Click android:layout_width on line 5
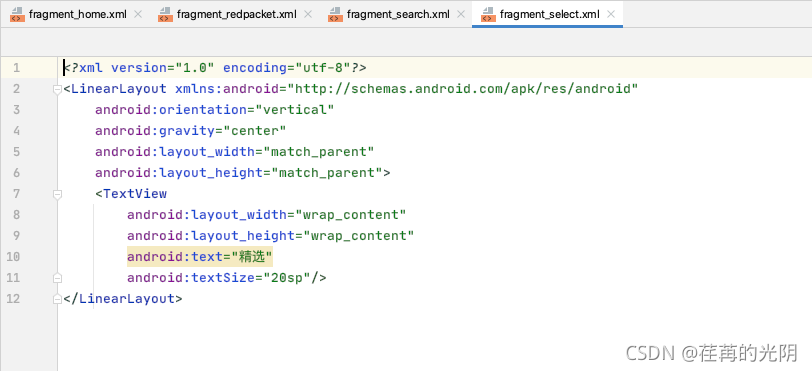The height and width of the screenshot is (371, 812). coord(175,152)
